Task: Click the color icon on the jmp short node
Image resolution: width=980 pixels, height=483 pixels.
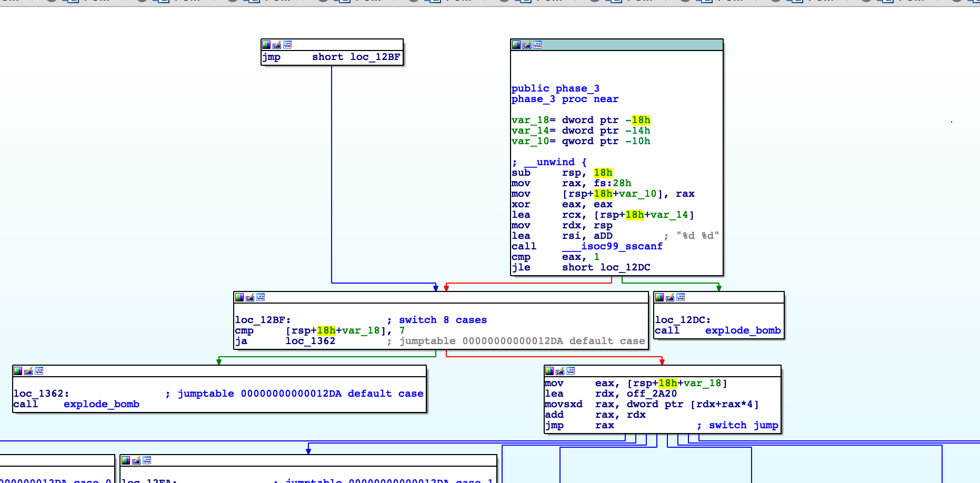Action: (266, 45)
